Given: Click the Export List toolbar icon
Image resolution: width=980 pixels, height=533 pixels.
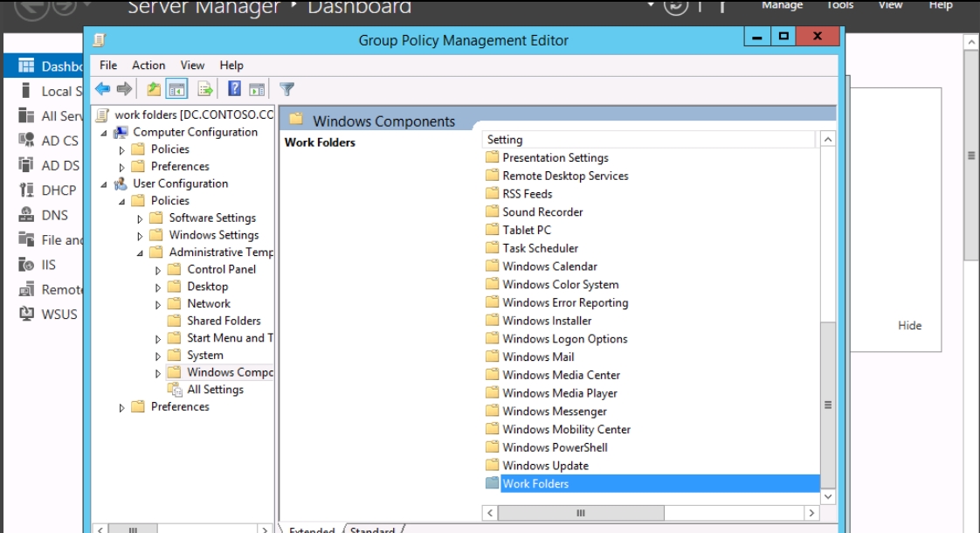Looking at the screenshot, I should pos(205,89).
